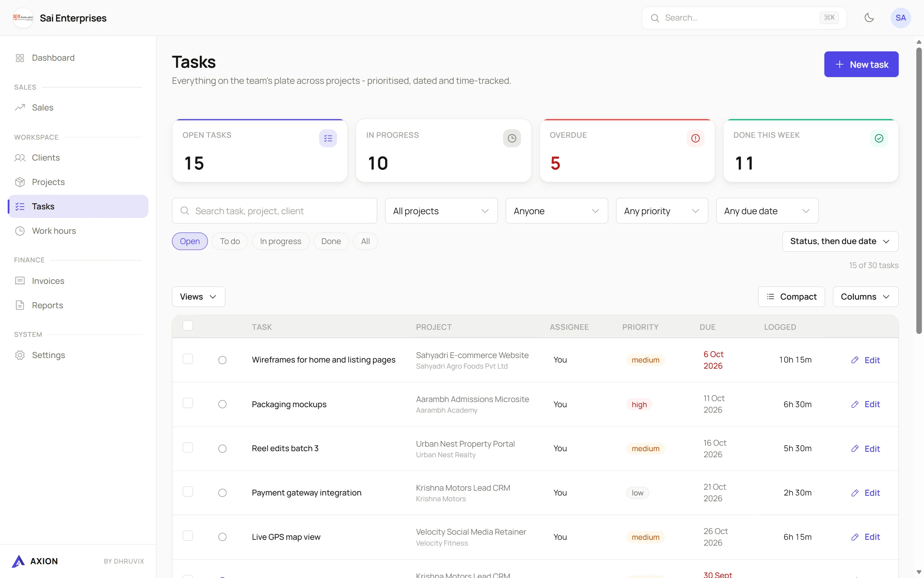Switch to Compact view

coord(791,297)
